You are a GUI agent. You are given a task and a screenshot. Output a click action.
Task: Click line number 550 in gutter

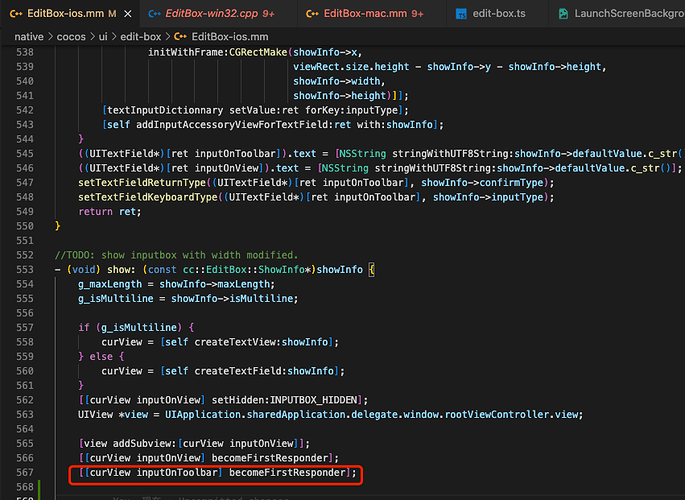[25, 226]
